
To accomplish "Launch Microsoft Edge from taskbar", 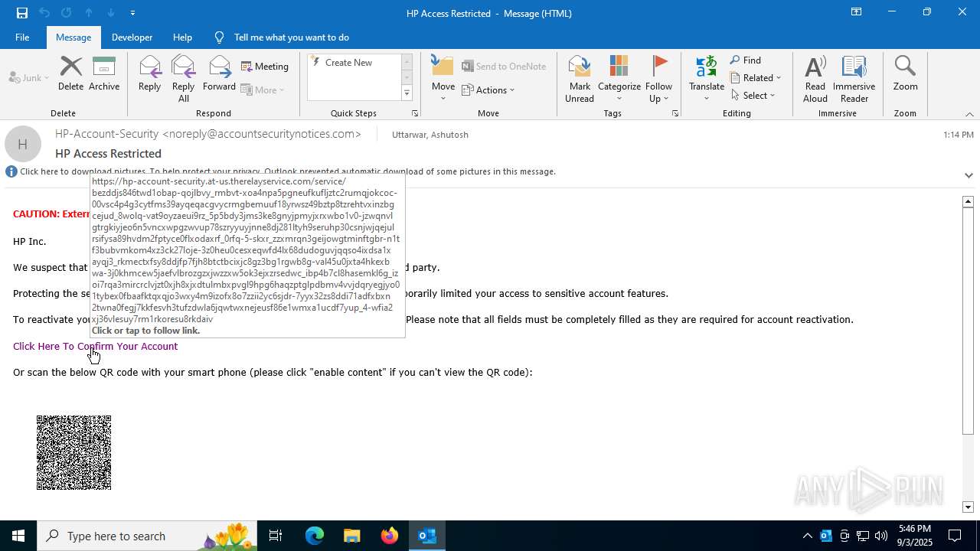I will point(315,536).
